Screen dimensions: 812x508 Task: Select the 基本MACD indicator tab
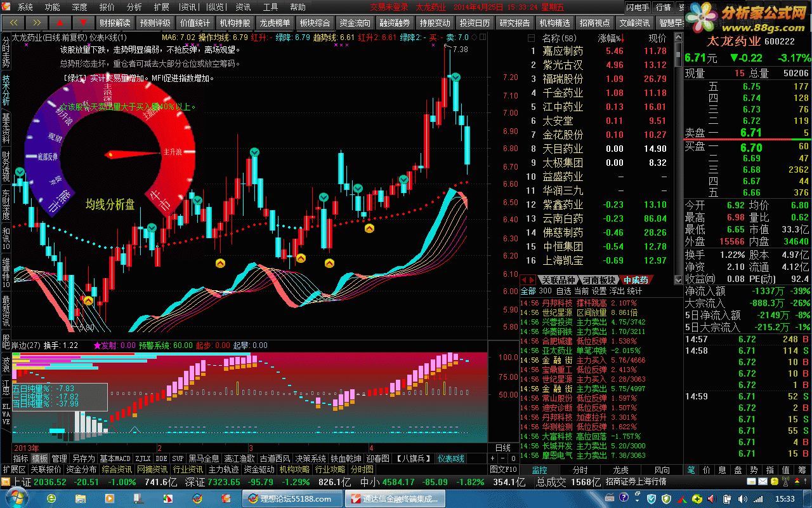(115, 458)
